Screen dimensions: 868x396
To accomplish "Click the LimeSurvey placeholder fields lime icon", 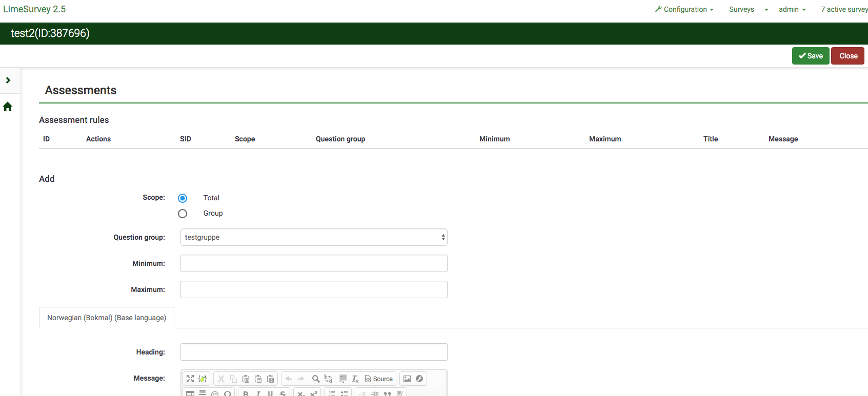I will (203, 379).
